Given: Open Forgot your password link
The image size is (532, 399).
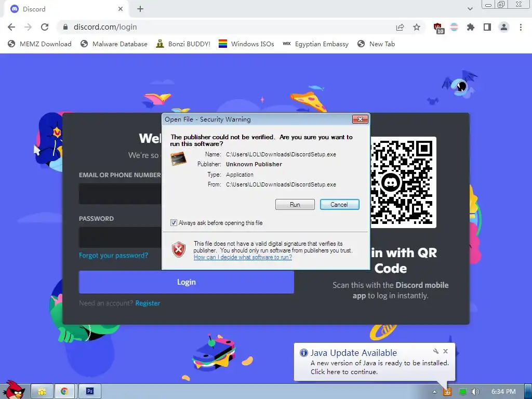Looking at the screenshot, I should coord(114,256).
